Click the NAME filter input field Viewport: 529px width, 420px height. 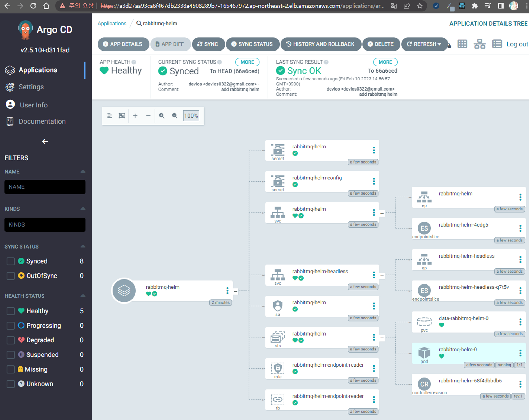45,187
